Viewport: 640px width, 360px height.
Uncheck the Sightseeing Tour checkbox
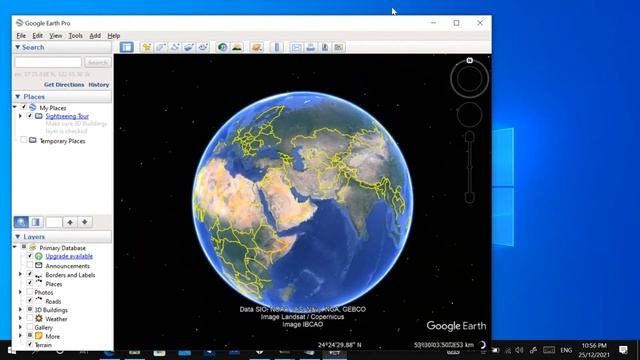(x=30, y=116)
